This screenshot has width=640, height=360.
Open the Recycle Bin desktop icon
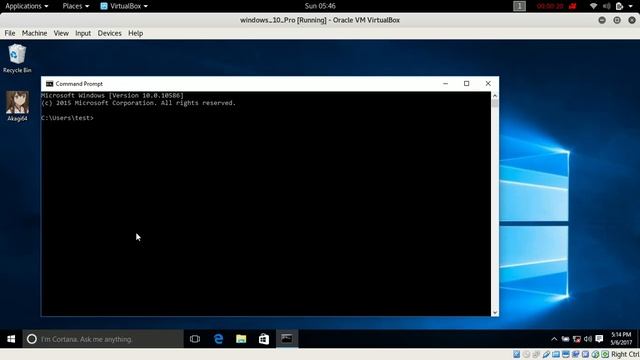click(17, 58)
